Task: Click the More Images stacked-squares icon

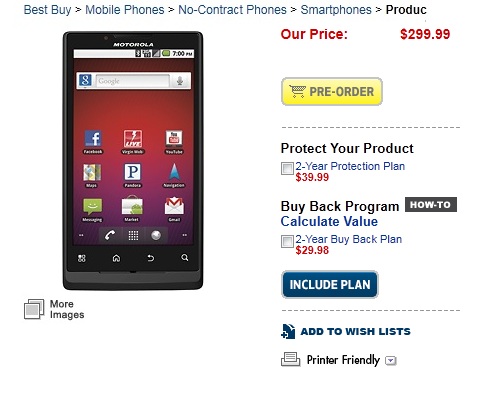Action: 34,309
